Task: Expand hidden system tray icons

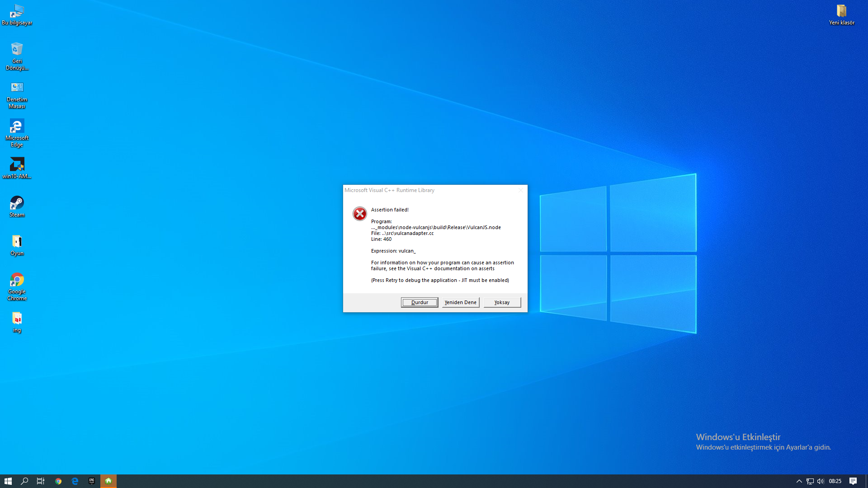Action: coord(799,481)
